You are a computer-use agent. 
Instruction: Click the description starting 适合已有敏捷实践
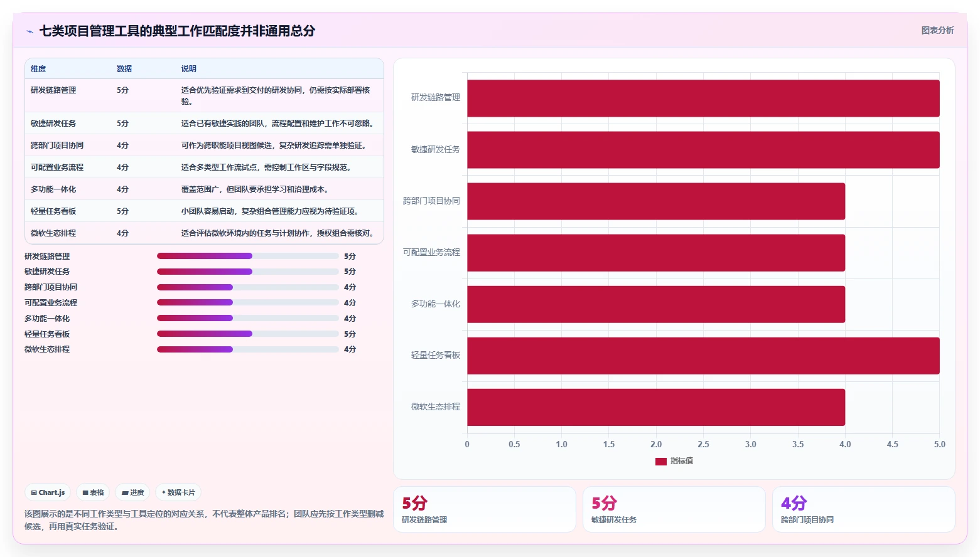(x=279, y=124)
